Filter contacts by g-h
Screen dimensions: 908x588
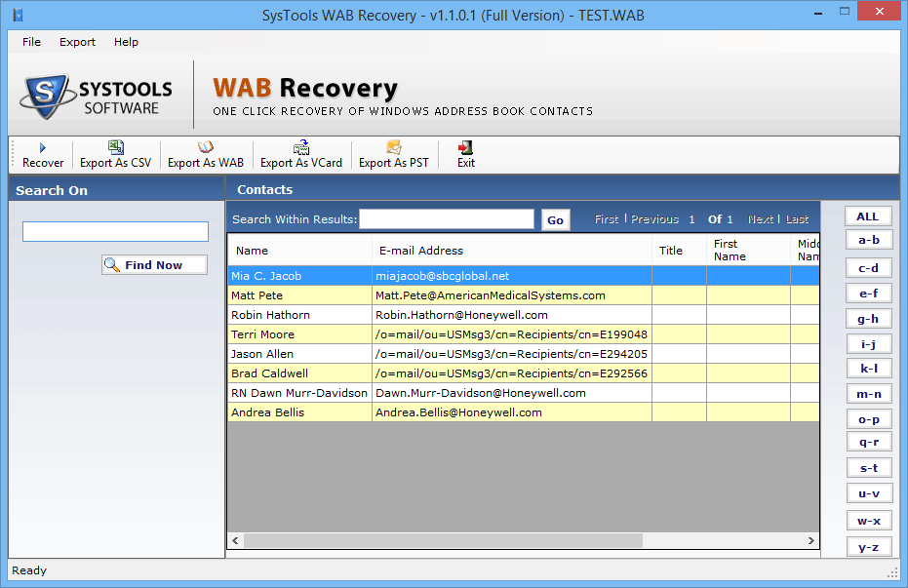pyautogui.click(x=869, y=318)
